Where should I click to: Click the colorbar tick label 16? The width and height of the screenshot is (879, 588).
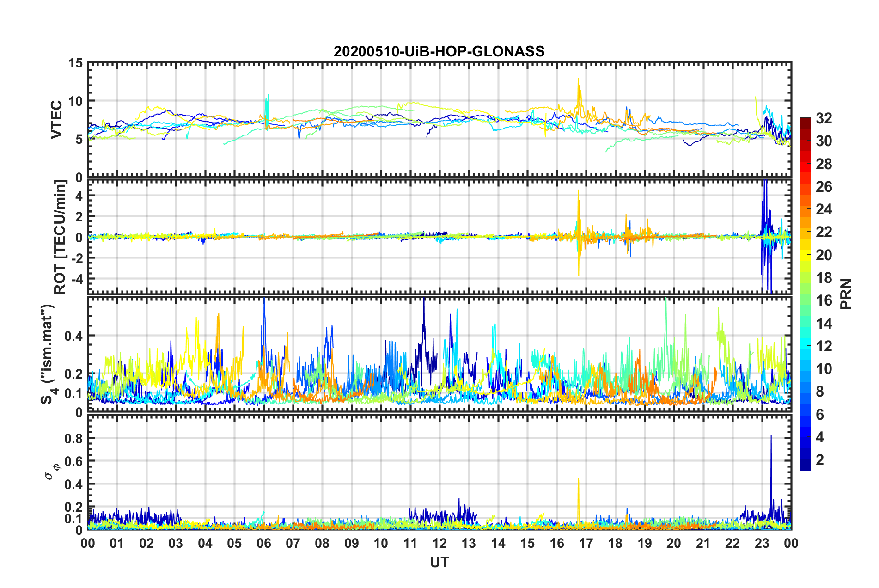(824, 300)
